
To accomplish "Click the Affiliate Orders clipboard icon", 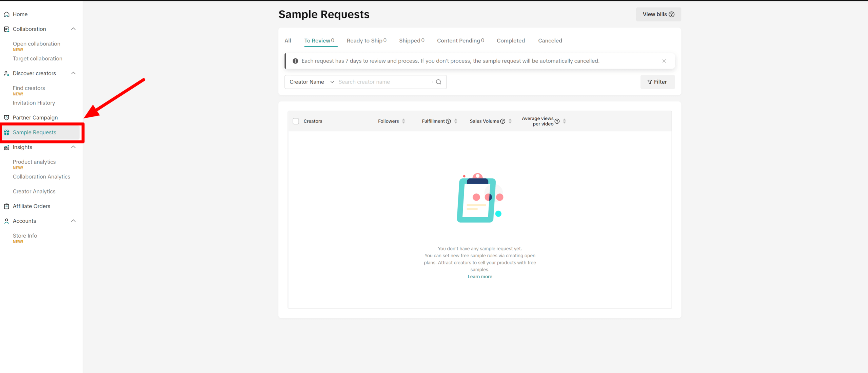I will (x=6, y=206).
